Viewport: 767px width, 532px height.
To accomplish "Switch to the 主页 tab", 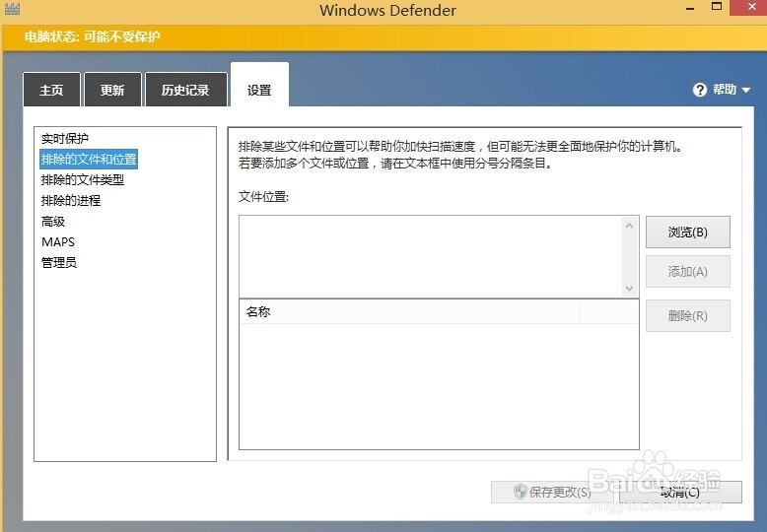I will point(51,90).
